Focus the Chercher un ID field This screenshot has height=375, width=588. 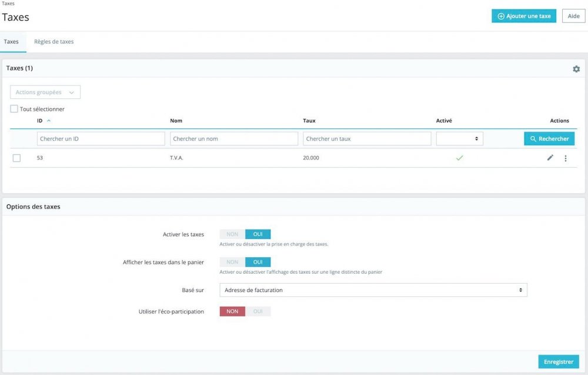101,138
